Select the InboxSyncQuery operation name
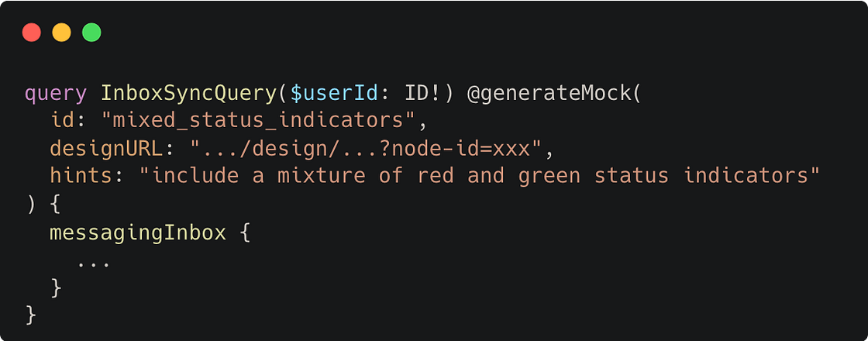 point(188,94)
